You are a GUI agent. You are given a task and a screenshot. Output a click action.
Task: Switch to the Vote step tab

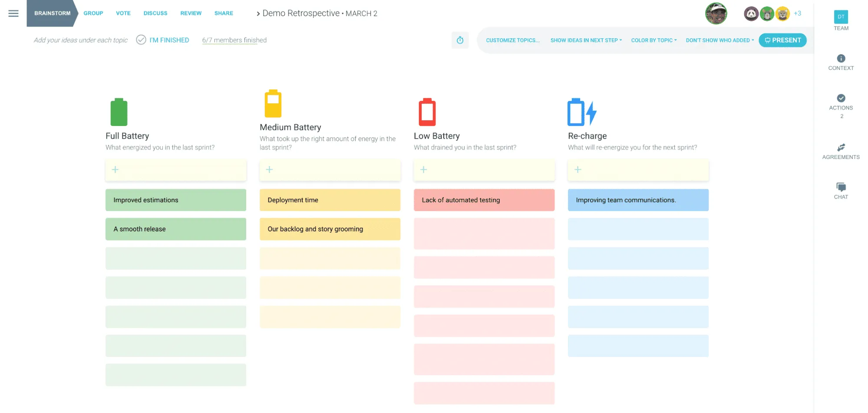[123, 13]
